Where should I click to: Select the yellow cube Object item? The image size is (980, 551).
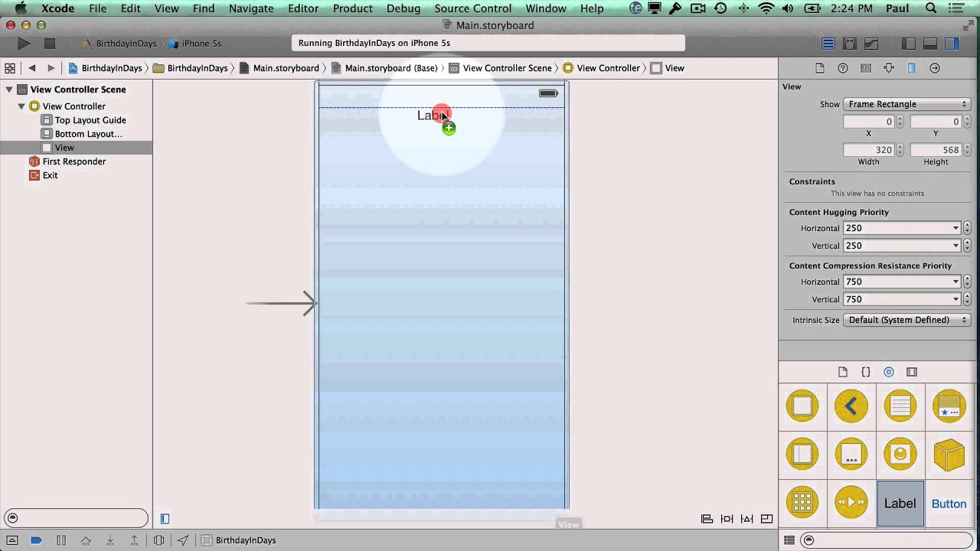tap(949, 455)
